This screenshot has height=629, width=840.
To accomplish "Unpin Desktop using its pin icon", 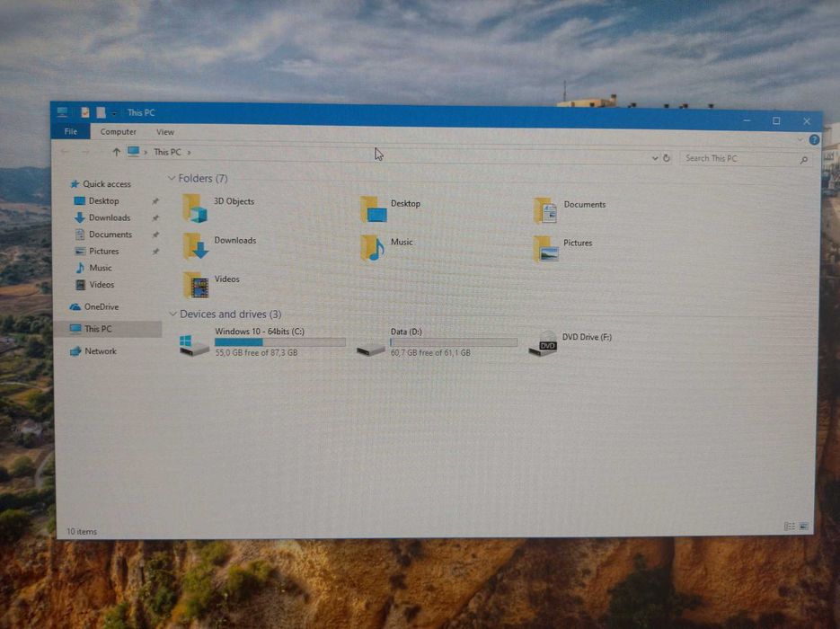I will (155, 201).
